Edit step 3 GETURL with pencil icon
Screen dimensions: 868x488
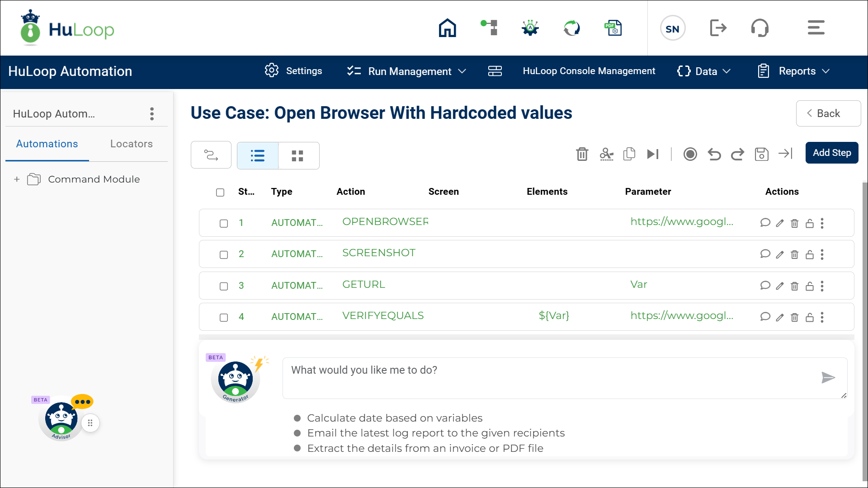(780, 286)
